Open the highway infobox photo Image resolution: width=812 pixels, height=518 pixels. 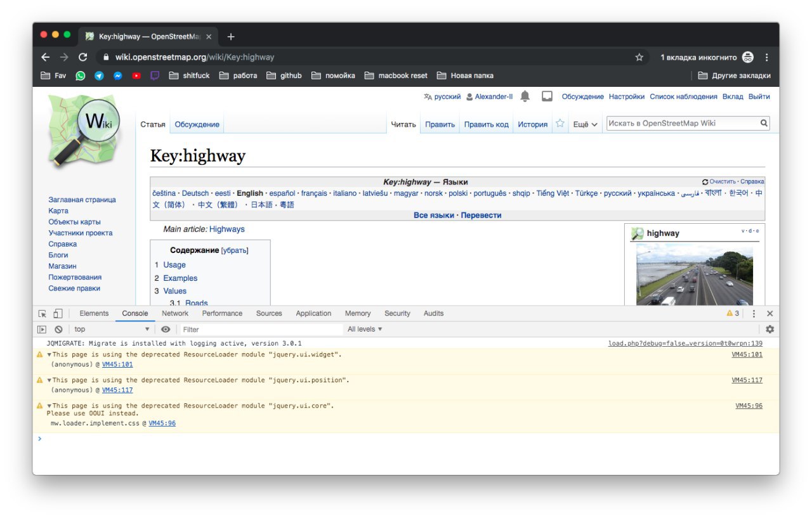(x=695, y=275)
